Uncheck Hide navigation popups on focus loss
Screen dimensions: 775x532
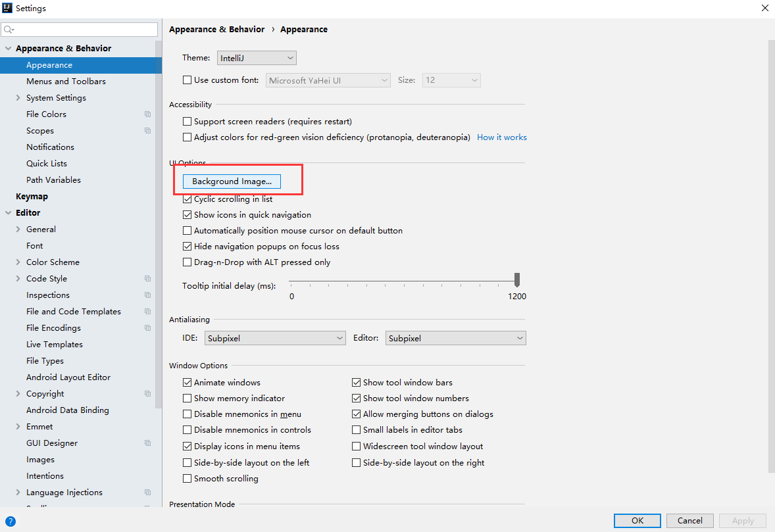point(187,247)
